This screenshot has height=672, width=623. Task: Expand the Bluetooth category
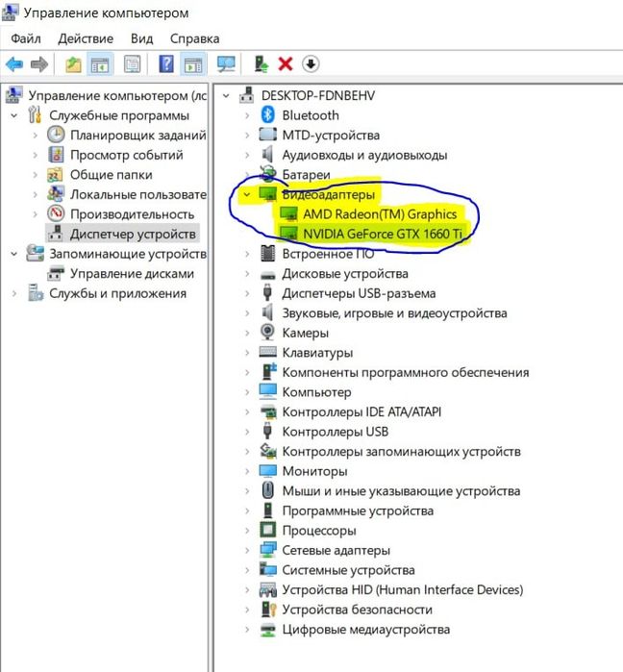[x=247, y=115]
